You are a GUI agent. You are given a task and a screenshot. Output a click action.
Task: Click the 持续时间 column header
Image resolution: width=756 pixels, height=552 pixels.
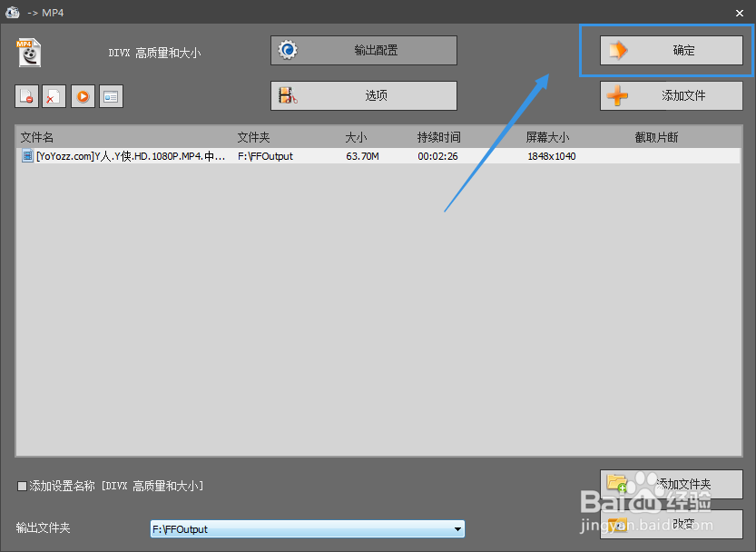[x=438, y=137]
